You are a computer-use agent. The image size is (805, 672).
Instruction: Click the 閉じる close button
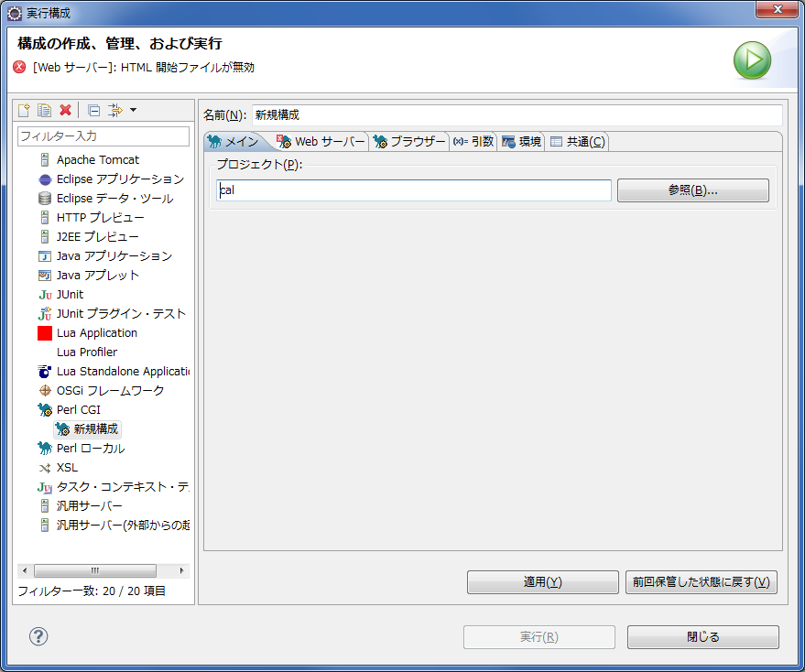point(702,637)
